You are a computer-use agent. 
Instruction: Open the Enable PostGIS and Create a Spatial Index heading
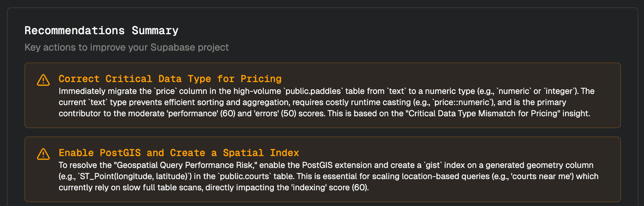tap(178, 153)
